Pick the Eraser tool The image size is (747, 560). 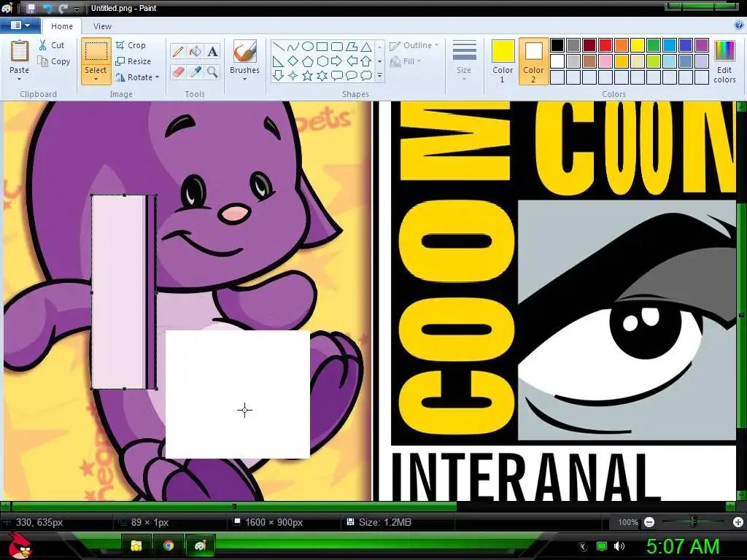[x=178, y=72]
